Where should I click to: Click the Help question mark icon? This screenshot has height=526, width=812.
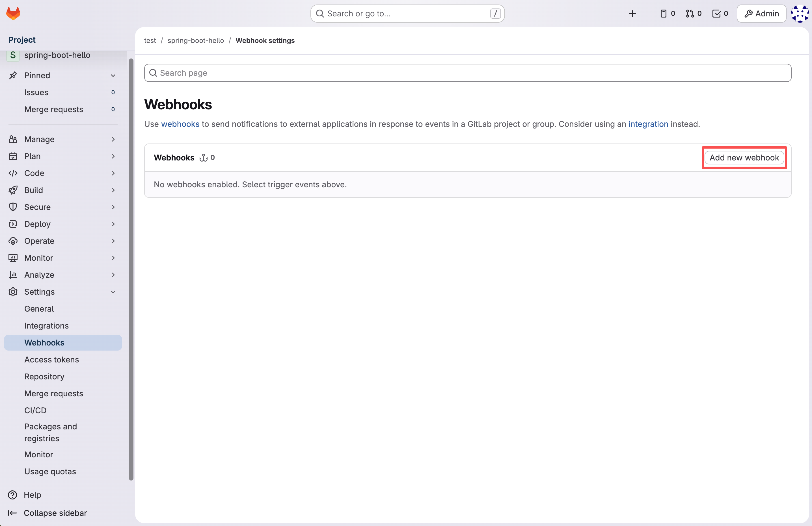pyautogui.click(x=13, y=495)
